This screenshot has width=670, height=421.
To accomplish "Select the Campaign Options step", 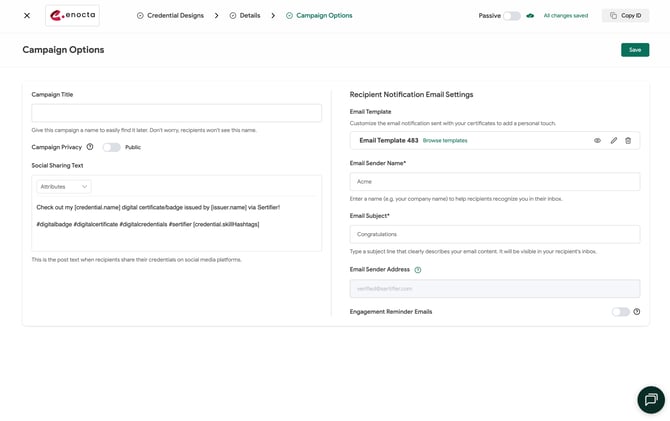I will [319, 15].
